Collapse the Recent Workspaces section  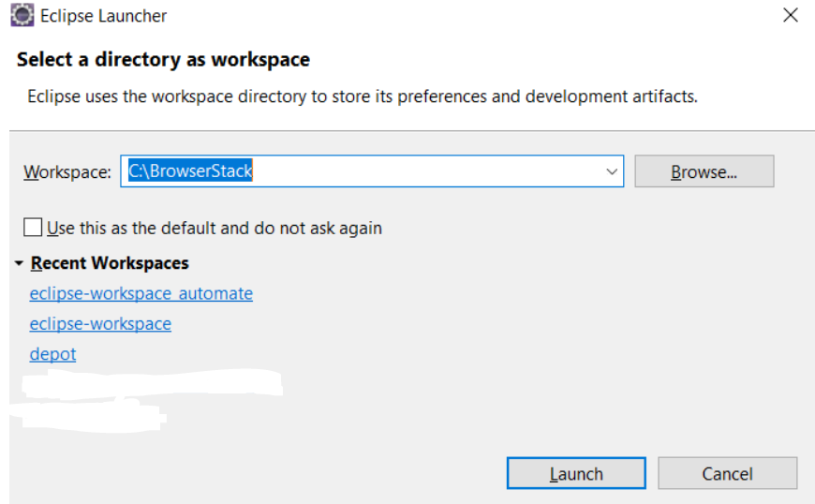click(20, 263)
